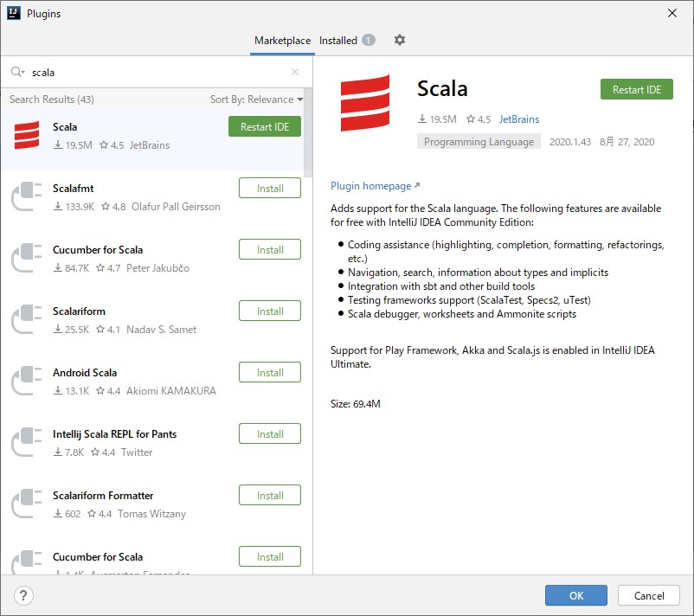Click the help question mark icon
Image resolution: width=694 pixels, height=616 pixels.
[x=22, y=595]
